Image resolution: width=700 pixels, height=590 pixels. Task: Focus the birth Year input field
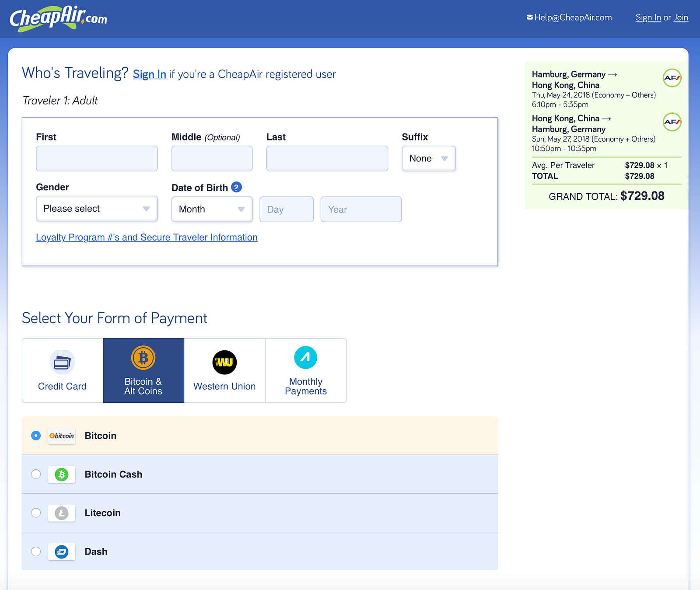coord(361,209)
